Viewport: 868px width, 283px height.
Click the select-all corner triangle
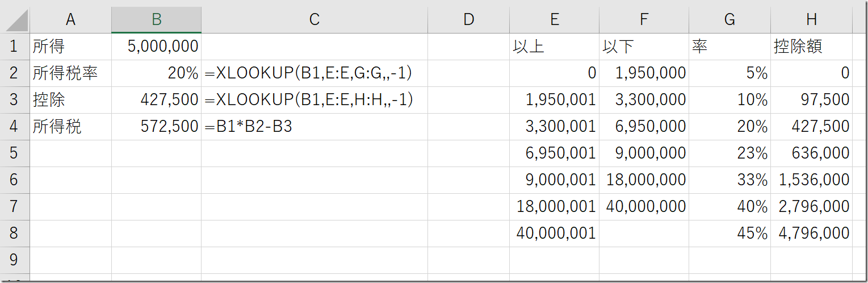[x=17, y=20]
